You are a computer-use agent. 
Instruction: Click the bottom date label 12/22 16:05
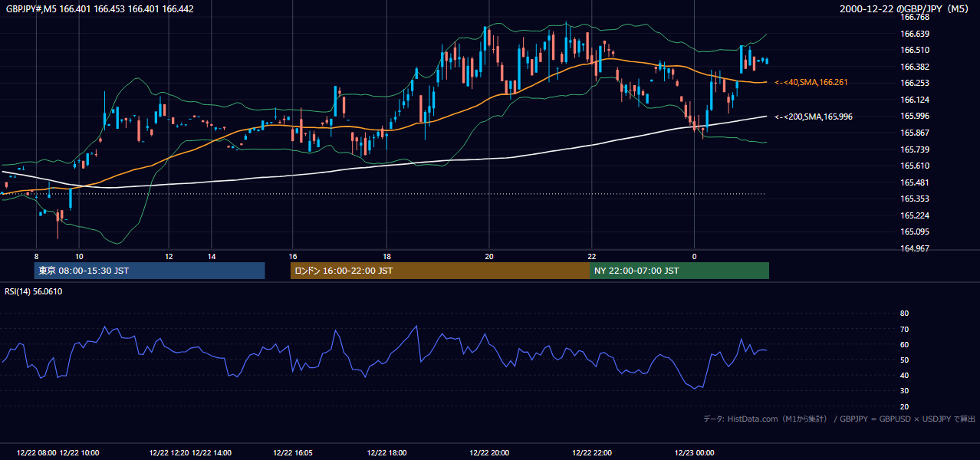click(293, 453)
